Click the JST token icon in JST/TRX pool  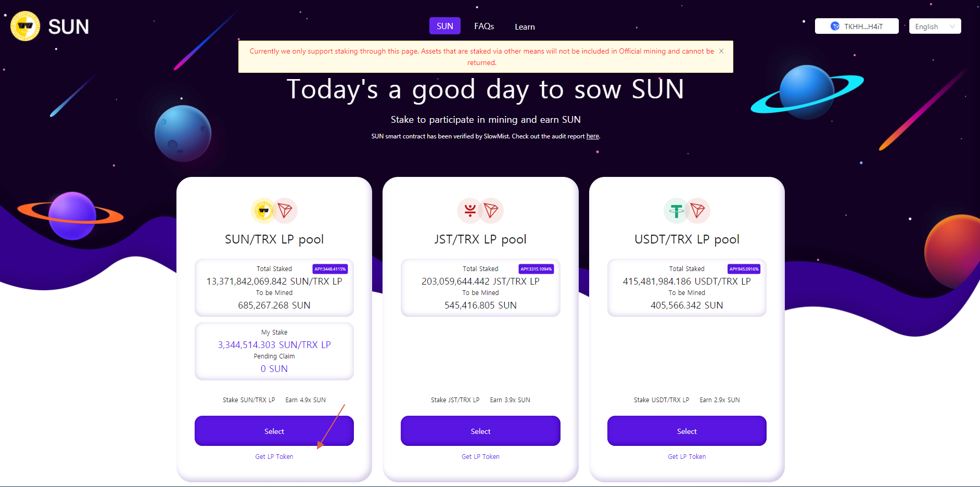pos(469,211)
